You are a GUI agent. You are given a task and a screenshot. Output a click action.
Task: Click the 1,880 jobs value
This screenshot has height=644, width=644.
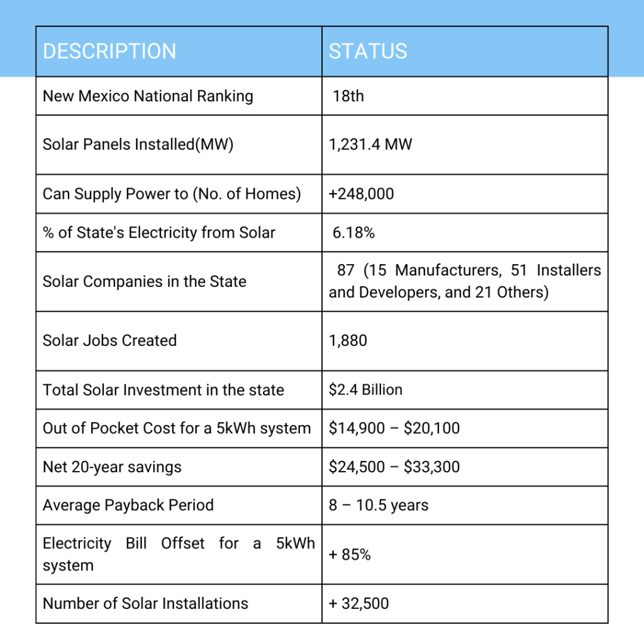click(x=348, y=341)
